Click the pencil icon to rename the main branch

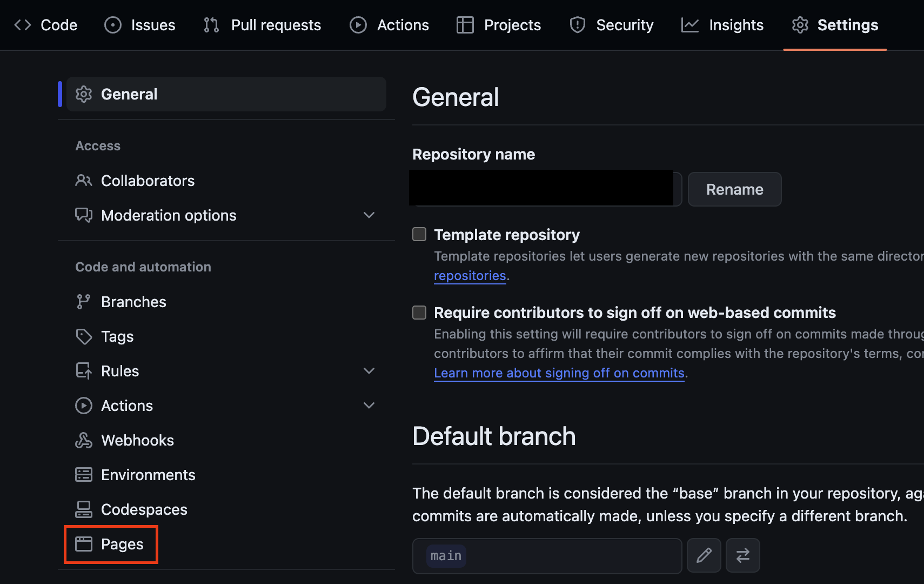[704, 555]
